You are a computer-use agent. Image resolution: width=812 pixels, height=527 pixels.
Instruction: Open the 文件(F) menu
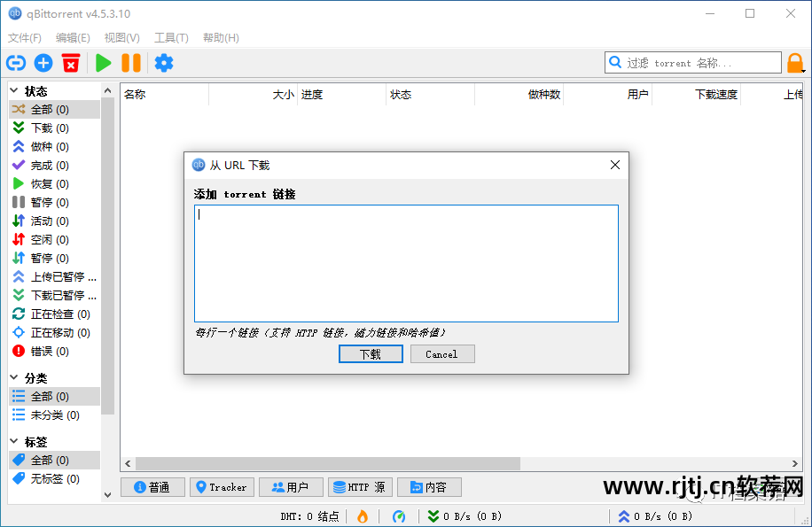(x=24, y=38)
